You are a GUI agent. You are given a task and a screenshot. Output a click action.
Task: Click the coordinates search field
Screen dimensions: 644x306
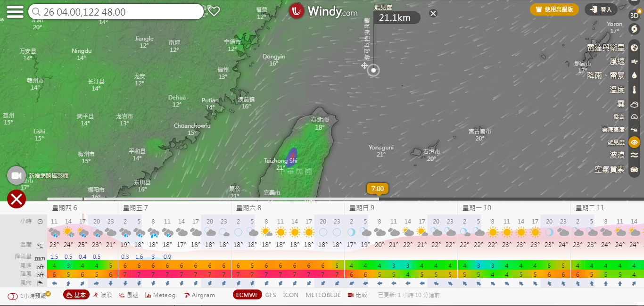click(118, 12)
